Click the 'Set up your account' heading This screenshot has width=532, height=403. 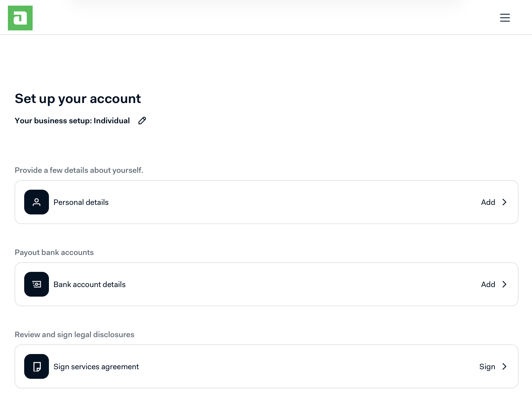point(78,99)
